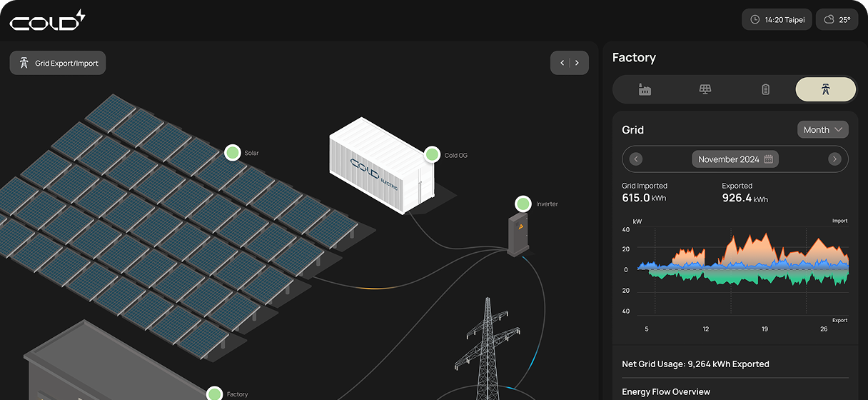Click the COLD logo in header

[x=47, y=20]
